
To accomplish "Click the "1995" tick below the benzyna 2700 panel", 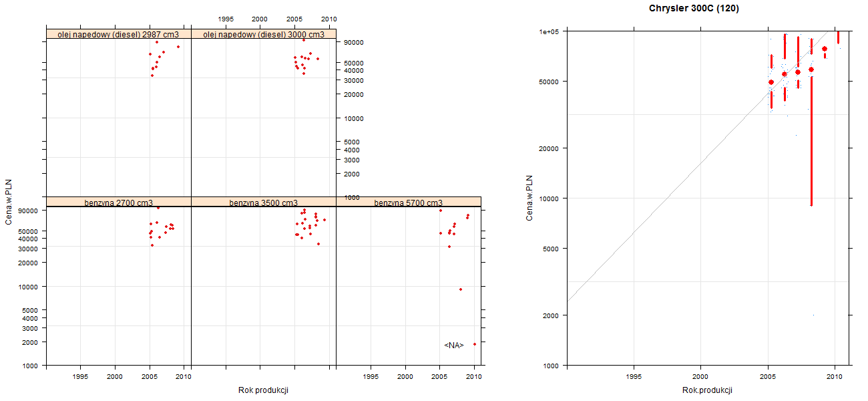I will 80,377.
